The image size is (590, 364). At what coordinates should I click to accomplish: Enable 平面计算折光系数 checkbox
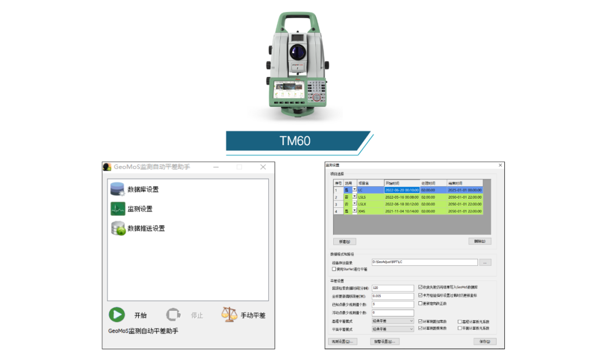(459, 329)
